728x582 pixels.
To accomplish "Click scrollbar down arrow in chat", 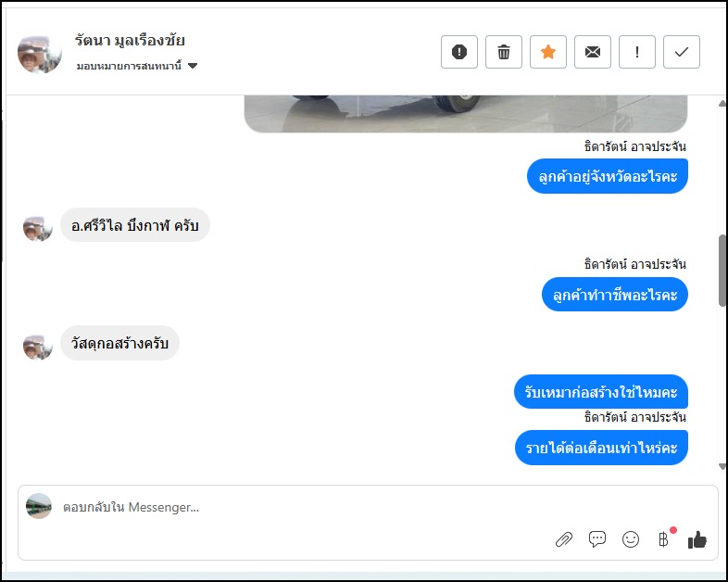I will tap(722, 466).
